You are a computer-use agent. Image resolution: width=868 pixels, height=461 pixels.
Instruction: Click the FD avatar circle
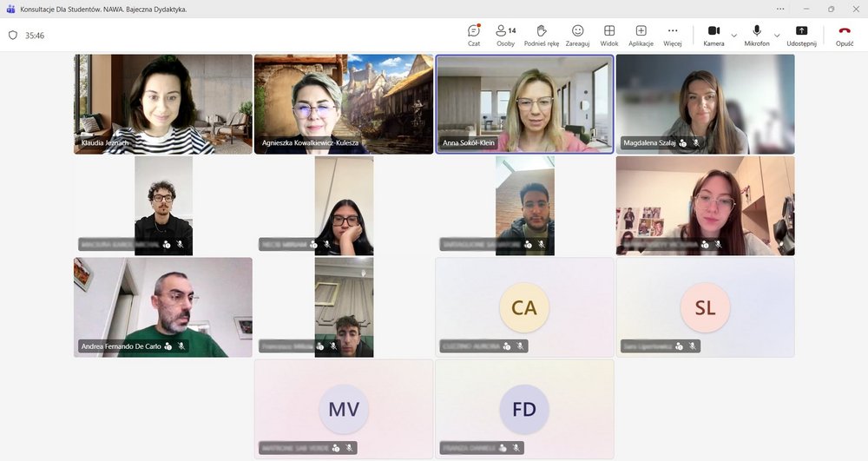[x=524, y=409]
